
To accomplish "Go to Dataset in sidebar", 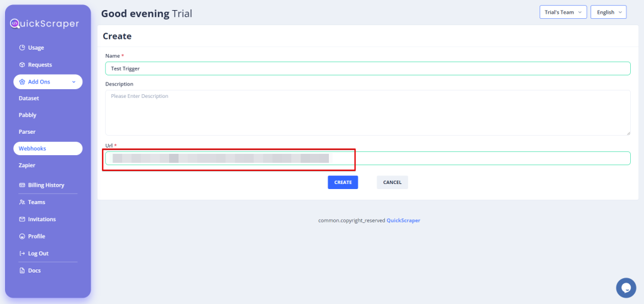I will click(x=29, y=99).
